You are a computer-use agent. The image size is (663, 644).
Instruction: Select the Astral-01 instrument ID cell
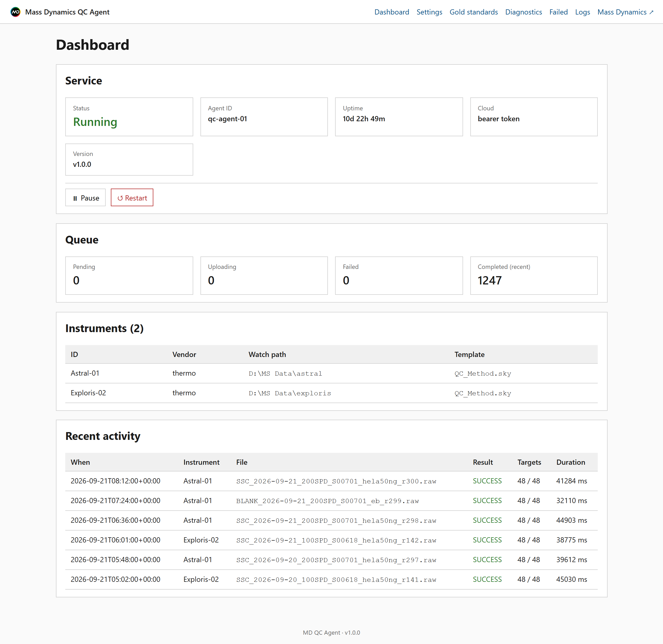85,373
